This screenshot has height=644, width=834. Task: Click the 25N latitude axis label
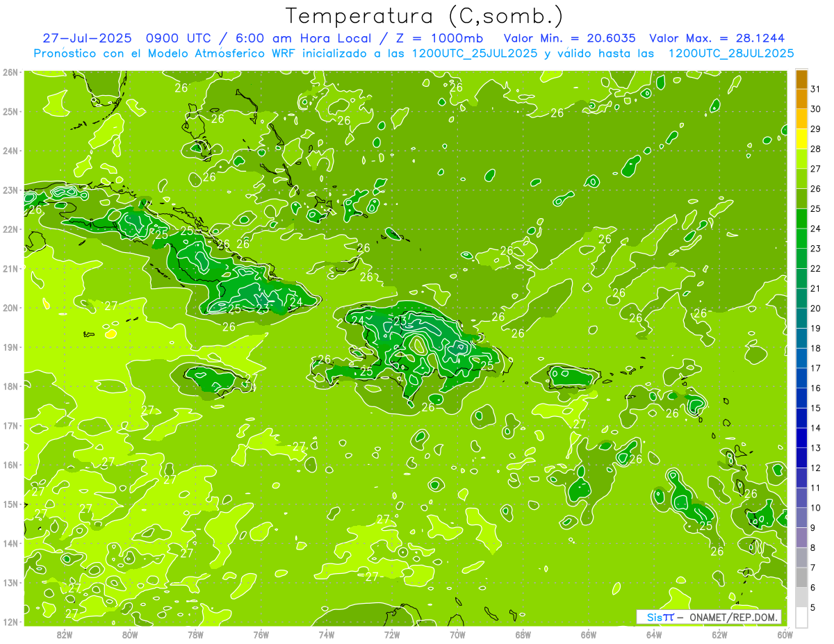(x=10, y=112)
